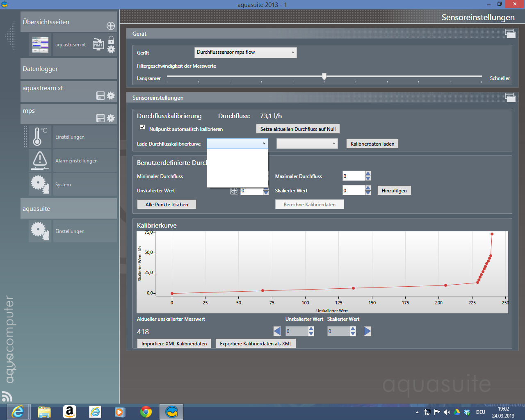The image size is (525, 420).
Task: Click Exportiere Kalibrierdaten als XML button
Action: 256,344
